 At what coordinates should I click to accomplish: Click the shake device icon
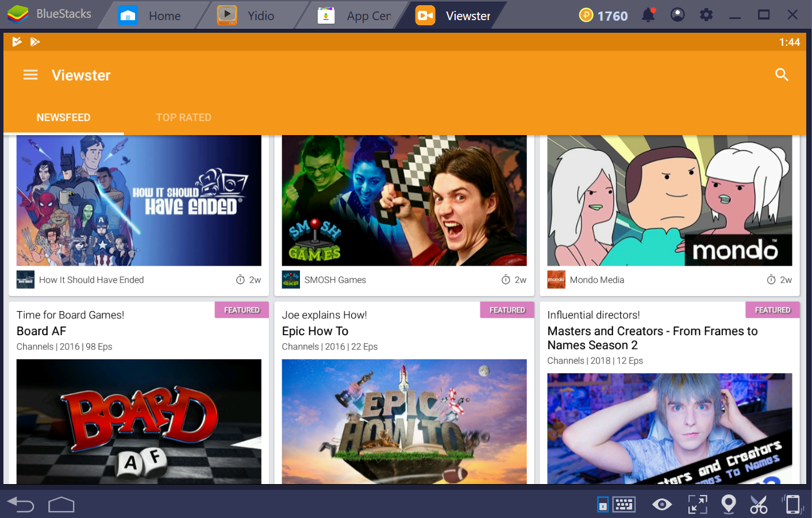click(792, 505)
